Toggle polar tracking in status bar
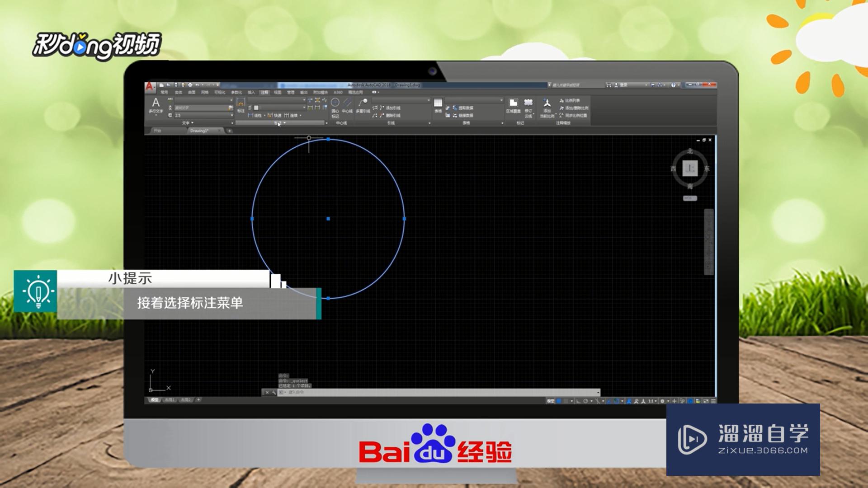This screenshot has width=868, height=488. pyautogui.click(x=585, y=401)
